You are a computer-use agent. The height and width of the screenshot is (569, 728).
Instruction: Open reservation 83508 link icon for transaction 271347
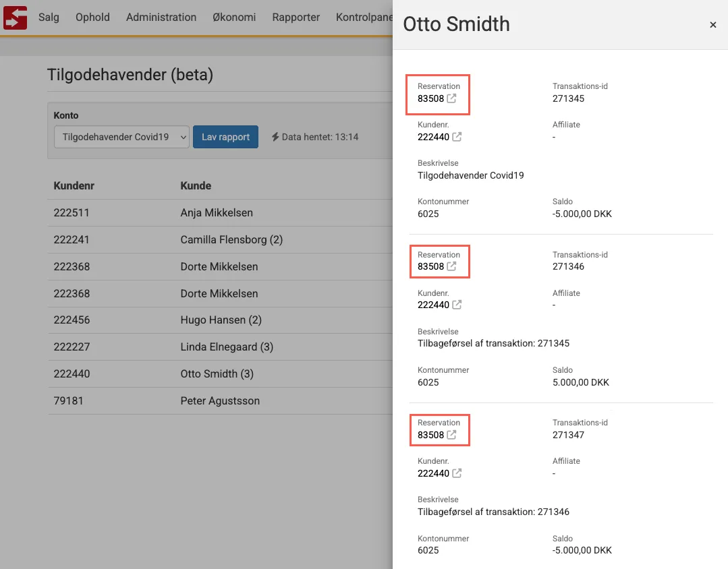pos(452,435)
